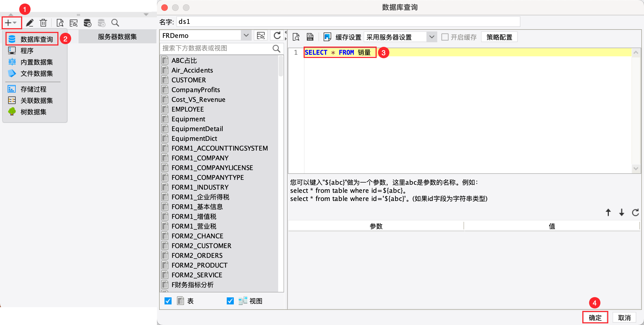The height and width of the screenshot is (325, 644).
Task: Click the refresh parameters icon above table
Action: tap(635, 212)
